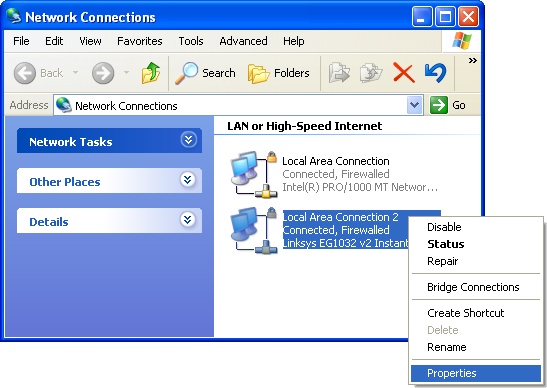Open the File menu
The width and height of the screenshot is (547, 388).
pos(21,41)
